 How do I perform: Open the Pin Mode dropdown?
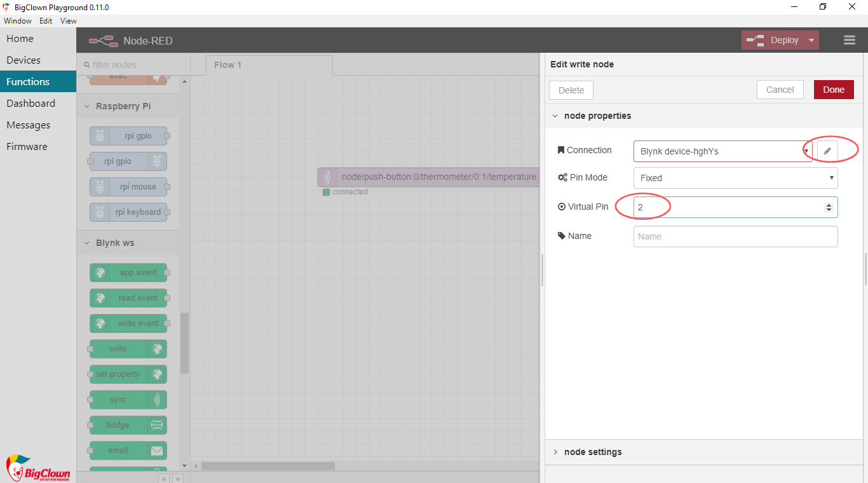tap(736, 178)
